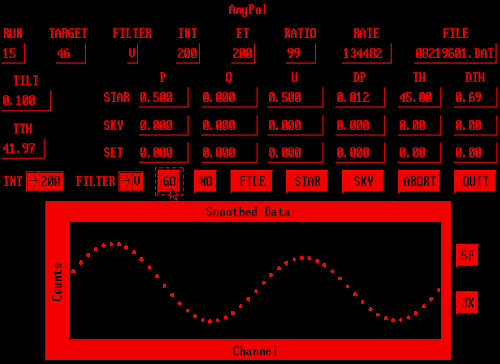
Task: Select the STAR measurement button
Action: (x=307, y=181)
